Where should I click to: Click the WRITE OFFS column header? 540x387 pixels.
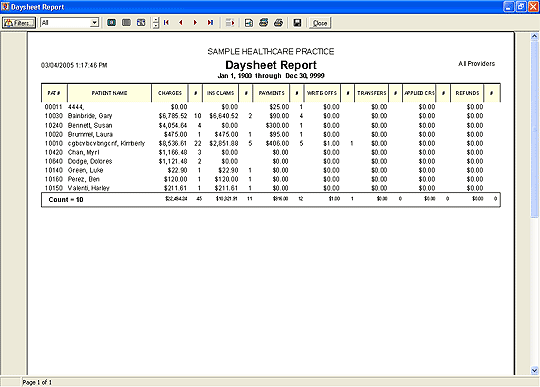[x=322, y=93]
